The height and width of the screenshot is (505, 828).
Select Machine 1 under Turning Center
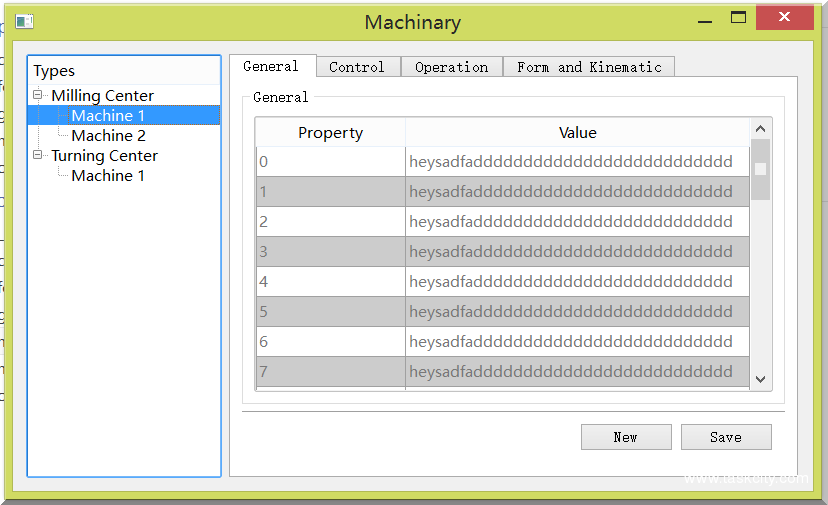pos(108,175)
